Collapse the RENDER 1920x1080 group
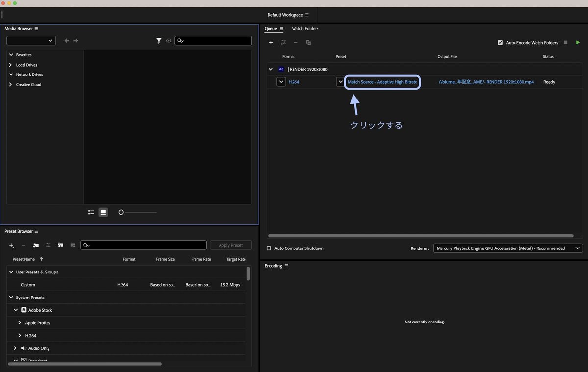Screen dimensions: 588x372 pyautogui.click(x=270, y=69)
